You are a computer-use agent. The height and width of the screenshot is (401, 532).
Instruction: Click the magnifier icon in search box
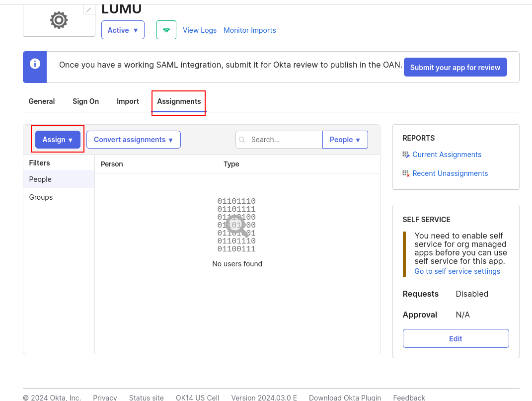[242, 140]
